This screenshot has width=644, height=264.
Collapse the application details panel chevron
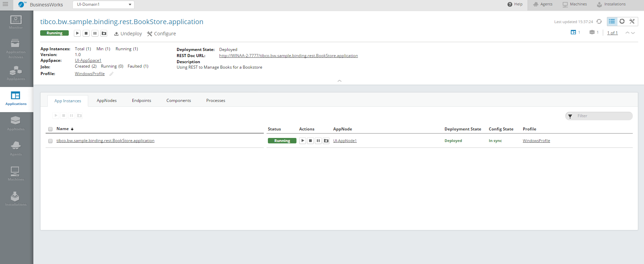pyautogui.click(x=339, y=81)
